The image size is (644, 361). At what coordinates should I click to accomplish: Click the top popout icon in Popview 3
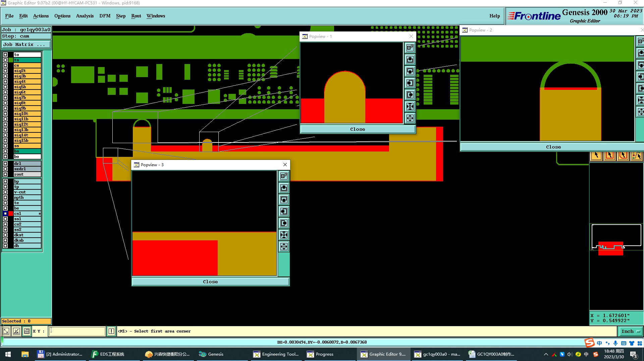click(284, 176)
